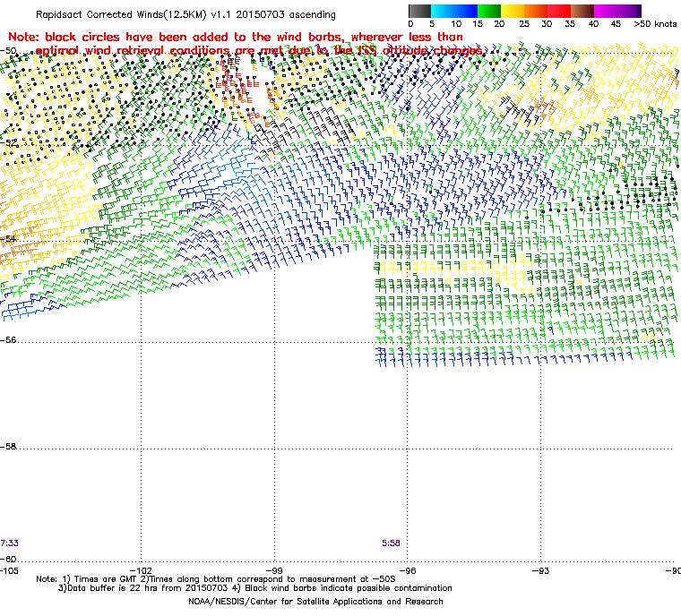Click the blue 10-15 knots legend segment
The height and width of the screenshot is (616, 681).
tap(466, 11)
